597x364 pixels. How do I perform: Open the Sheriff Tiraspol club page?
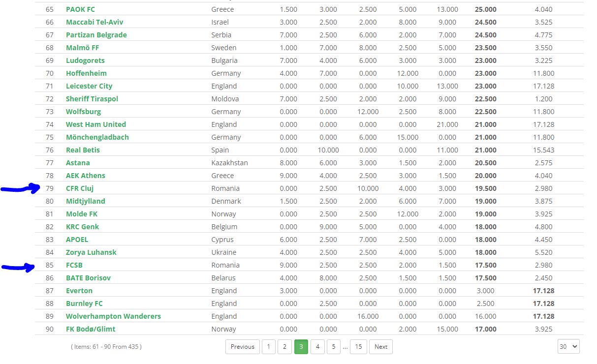92,99
